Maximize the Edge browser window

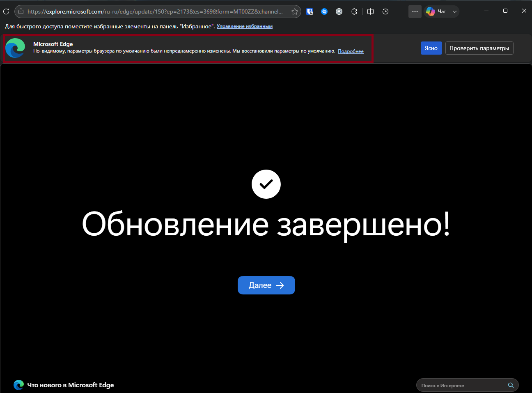505,11
